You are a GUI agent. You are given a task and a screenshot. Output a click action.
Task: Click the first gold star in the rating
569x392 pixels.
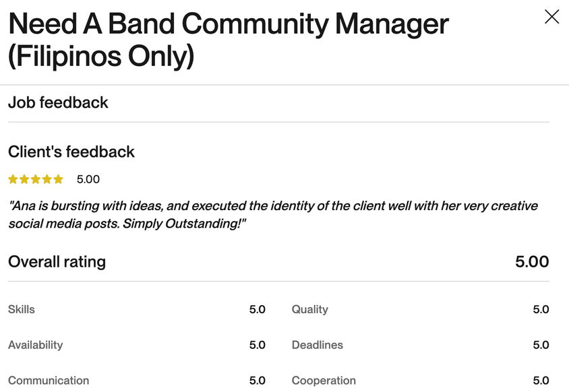[x=13, y=179]
